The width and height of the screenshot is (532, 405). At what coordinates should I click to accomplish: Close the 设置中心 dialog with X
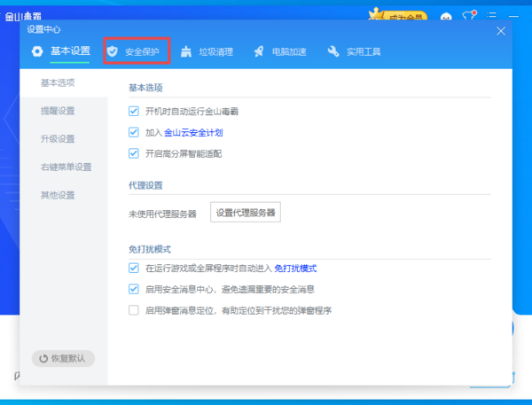tap(501, 30)
